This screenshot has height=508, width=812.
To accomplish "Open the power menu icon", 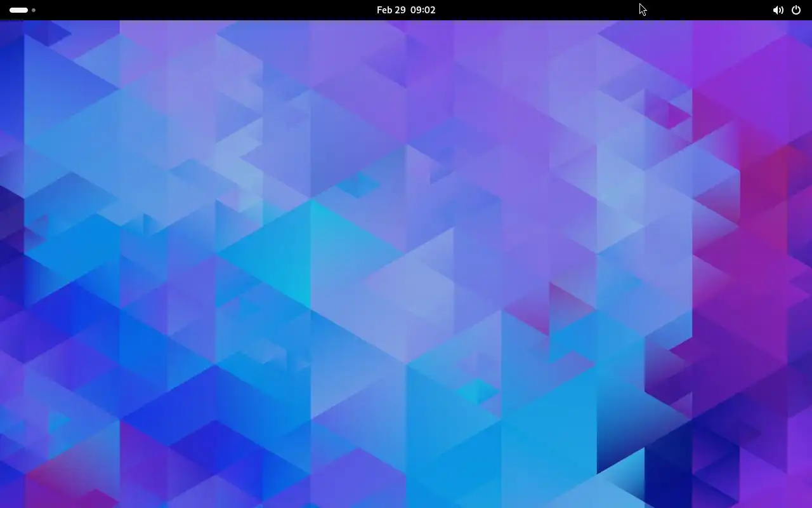I will [796, 10].
